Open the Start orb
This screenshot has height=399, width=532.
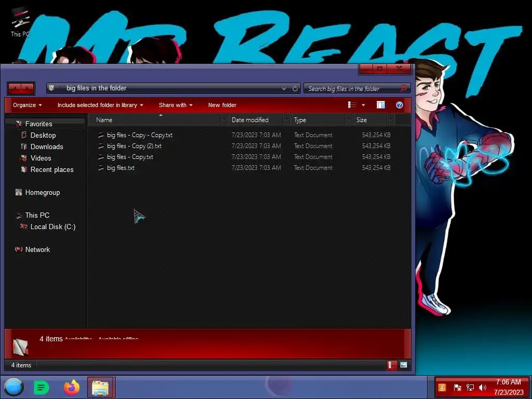coord(14,387)
